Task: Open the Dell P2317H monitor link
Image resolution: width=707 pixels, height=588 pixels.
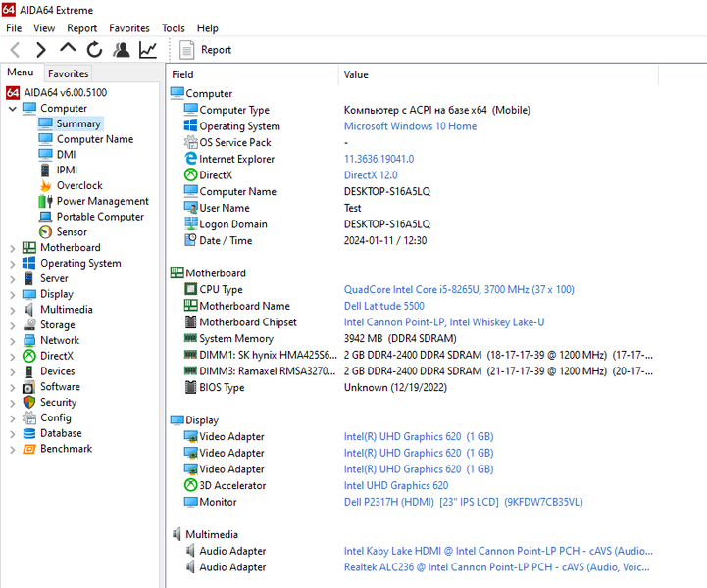Action: tap(464, 502)
